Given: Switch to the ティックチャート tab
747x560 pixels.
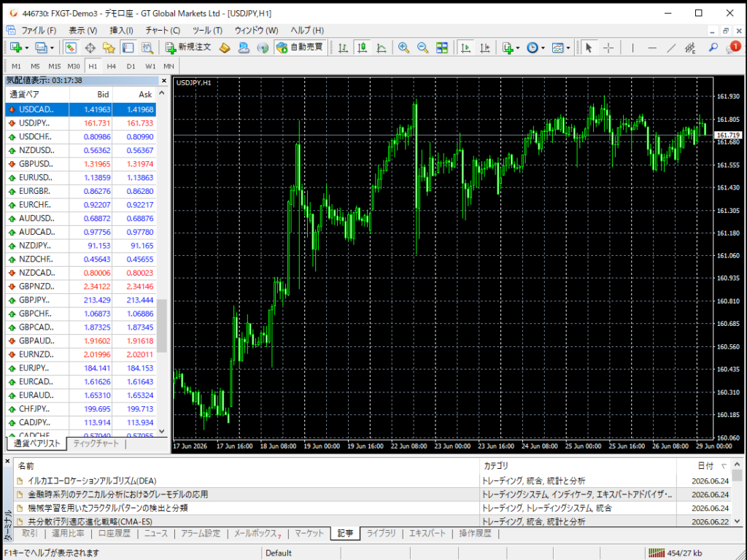Looking at the screenshot, I should (96, 443).
